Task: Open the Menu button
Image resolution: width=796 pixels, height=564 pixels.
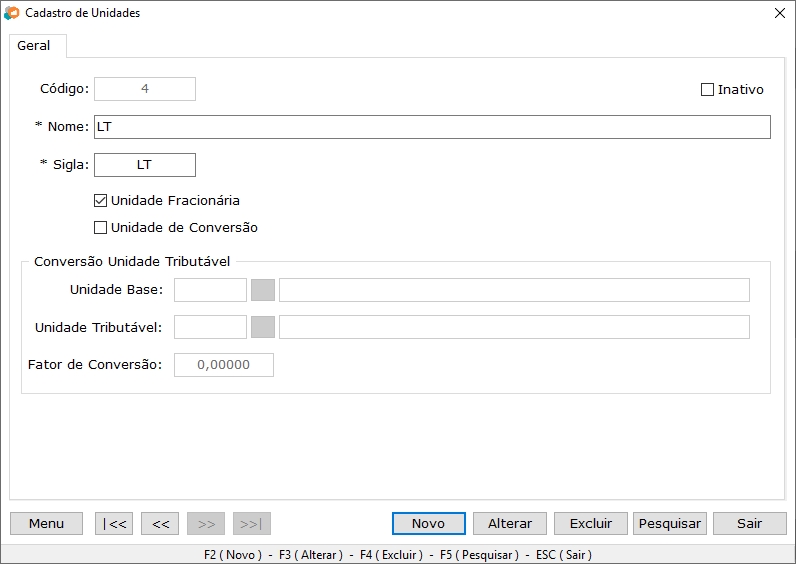Action: pyautogui.click(x=46, y=523)
